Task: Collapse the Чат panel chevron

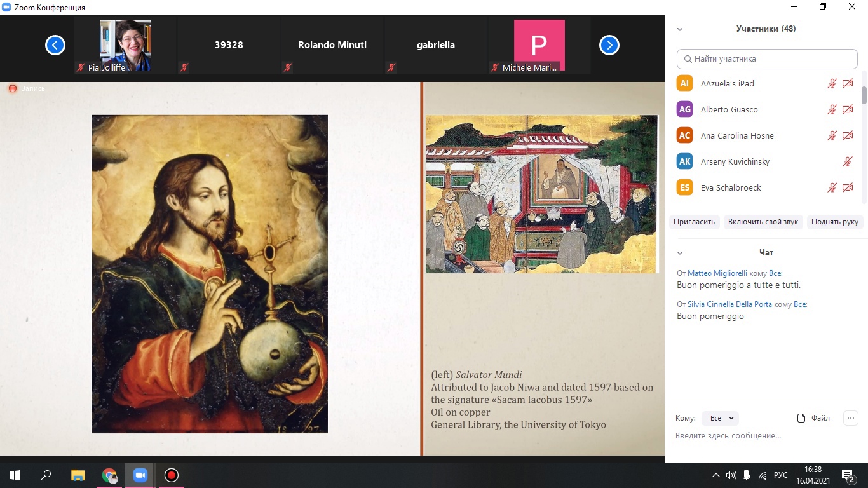Action: (x=680, y=253)
